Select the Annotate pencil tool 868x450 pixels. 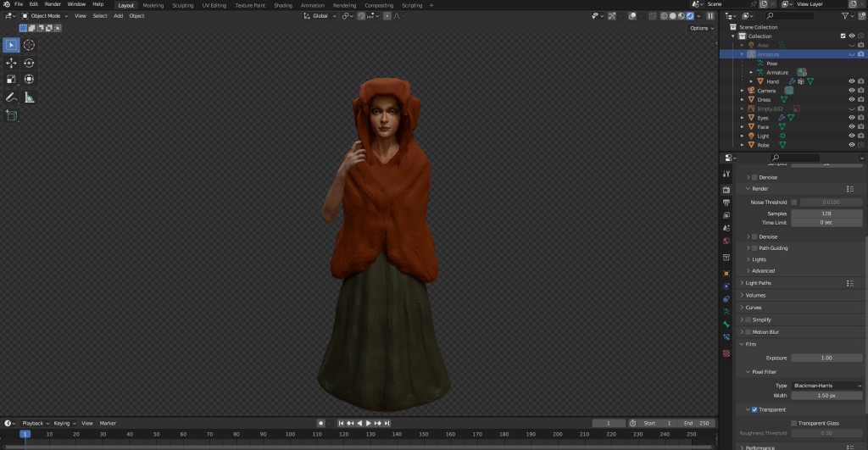(11, 97)
